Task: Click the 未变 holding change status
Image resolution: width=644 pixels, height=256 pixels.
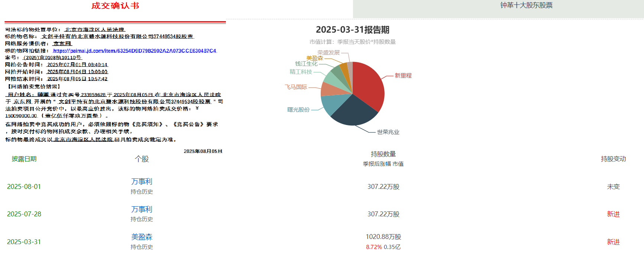Action: [613, 187]
